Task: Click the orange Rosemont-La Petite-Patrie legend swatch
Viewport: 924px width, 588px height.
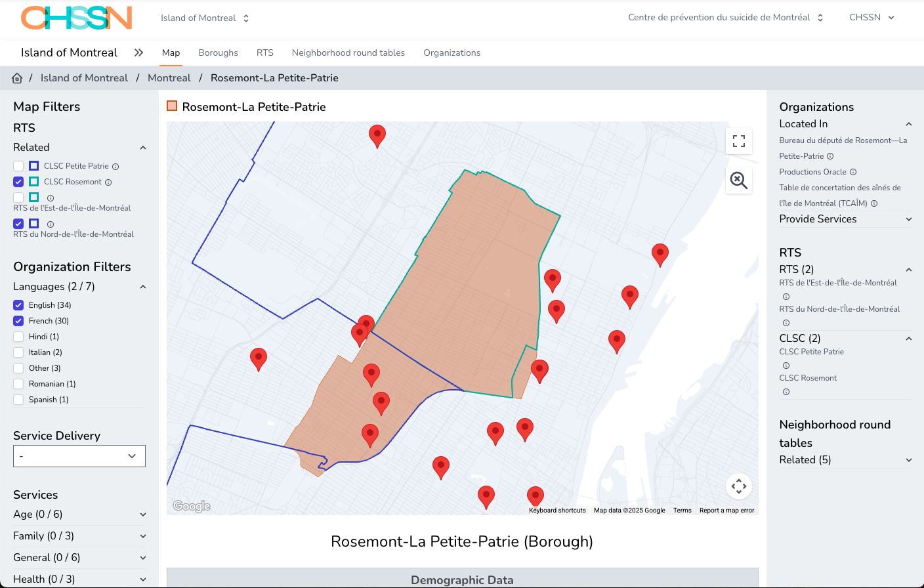Action: pyautogui.click(x=172, y=106)
